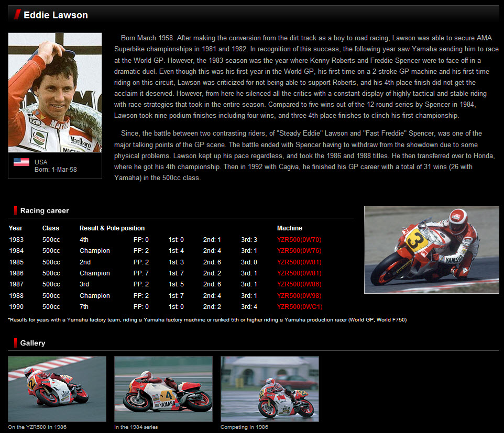The width and height of the screenshot is (504, 433).
Task: Click the '4th' result in 1983 row
Action: [84, 240]
